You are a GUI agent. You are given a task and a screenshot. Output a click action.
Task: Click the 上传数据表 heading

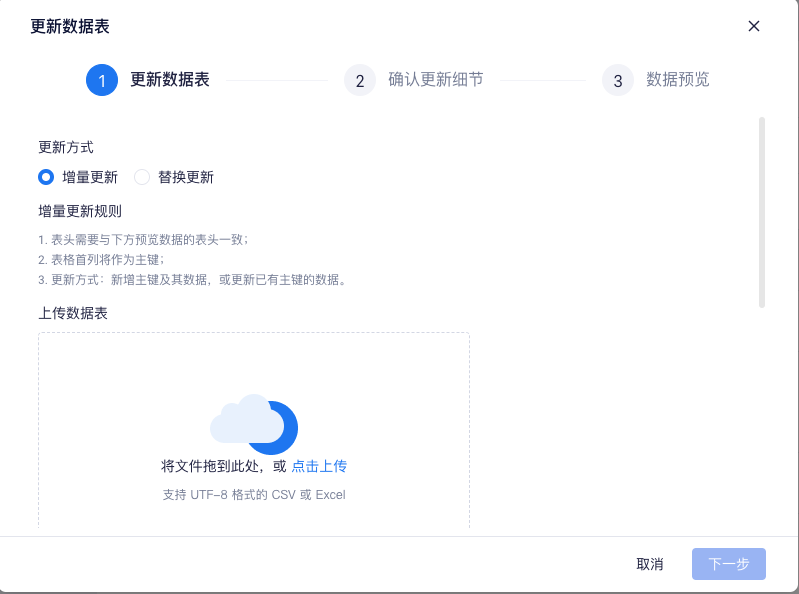73,313
